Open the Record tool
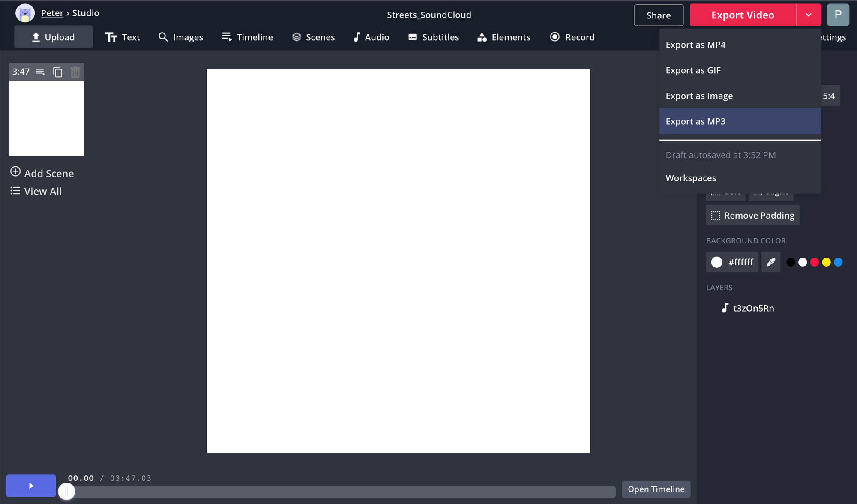The width and height of the screenshot is (857, 504). (572, 37)
